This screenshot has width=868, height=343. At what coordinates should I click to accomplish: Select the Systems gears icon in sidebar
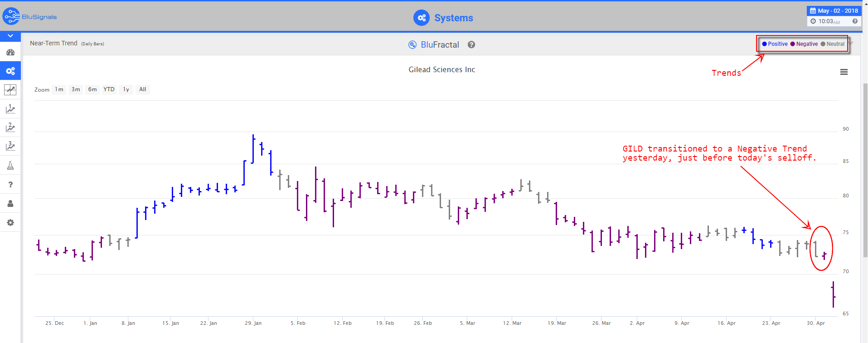[10, 71]
